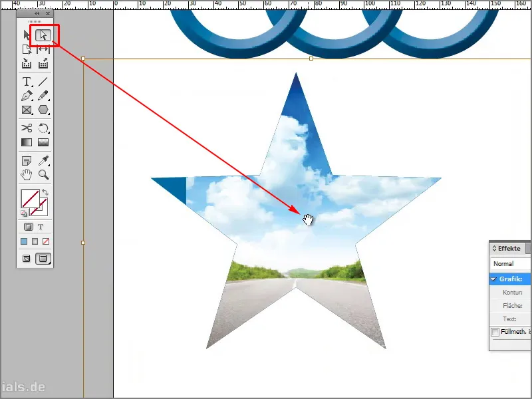The image size is (532, 399).
Task: Toggle Apply None on fill
Action: (x=47, y=241)
